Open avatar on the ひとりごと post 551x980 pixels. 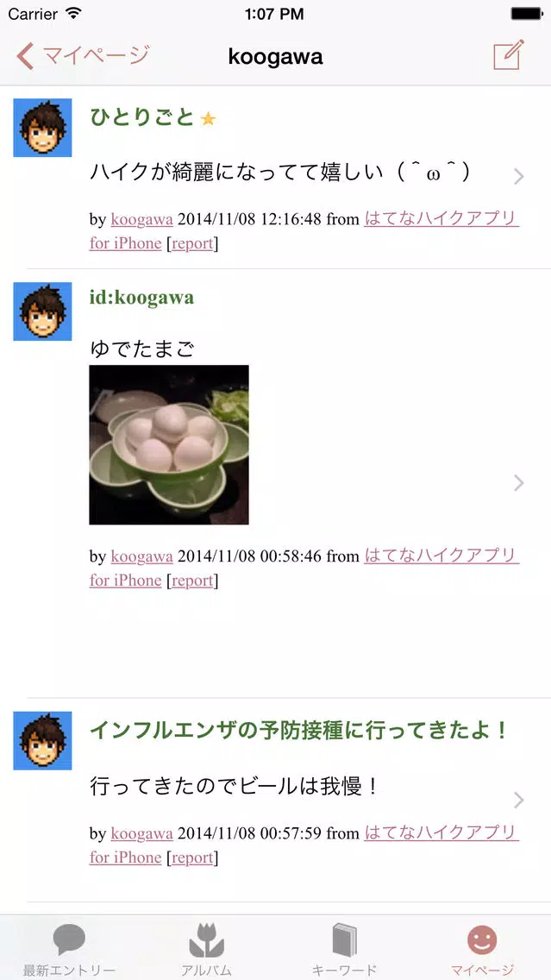[x=42, y=128]
